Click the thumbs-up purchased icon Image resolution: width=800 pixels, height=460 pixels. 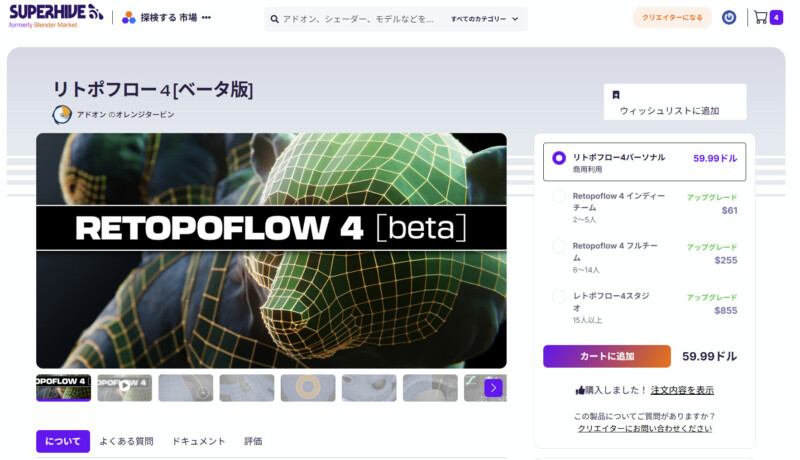click(580, 391)
